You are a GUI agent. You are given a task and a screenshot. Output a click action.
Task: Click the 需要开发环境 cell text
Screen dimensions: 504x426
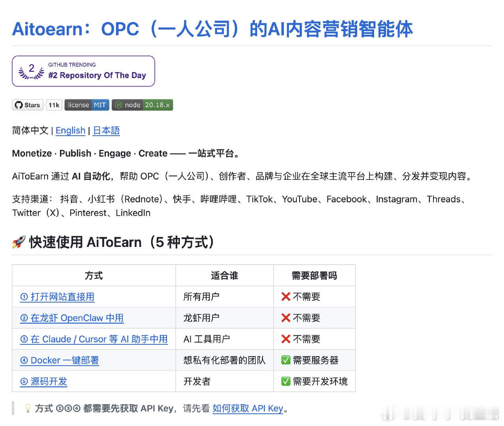click(320, 382)
